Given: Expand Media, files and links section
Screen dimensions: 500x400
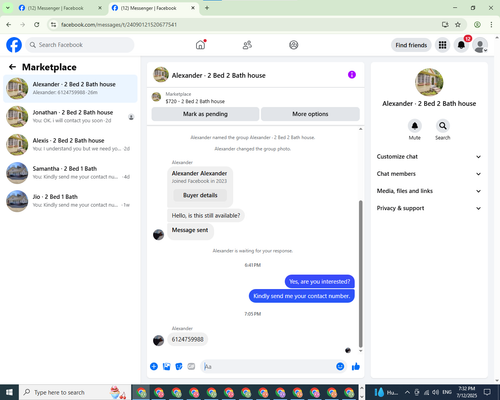Looking at the screenshot, I should pyautogui.click(x=429, y=191).
